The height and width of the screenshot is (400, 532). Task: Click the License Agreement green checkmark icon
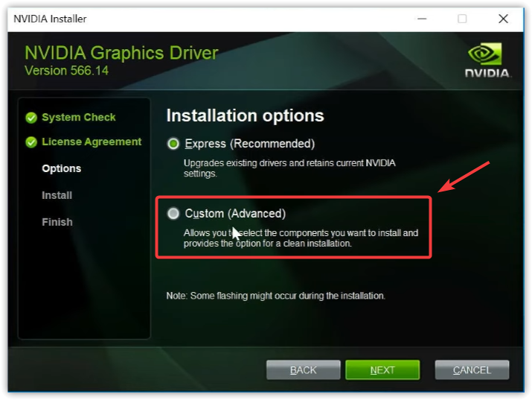tap(31, 142)
